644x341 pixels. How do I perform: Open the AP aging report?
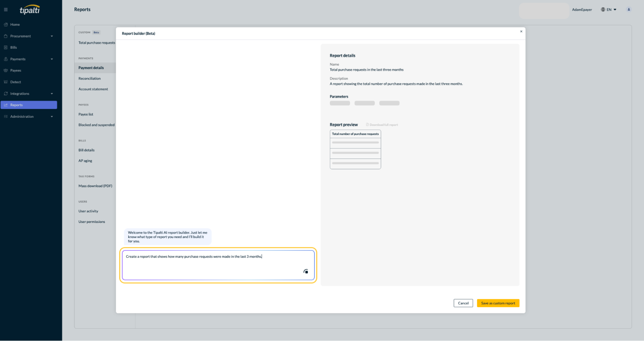(x=85, y=161)
